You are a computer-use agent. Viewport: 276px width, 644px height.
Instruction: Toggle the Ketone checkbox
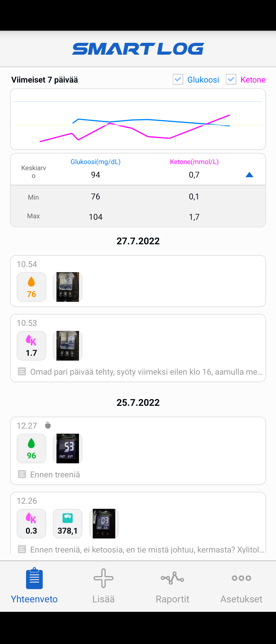[231, 79]
